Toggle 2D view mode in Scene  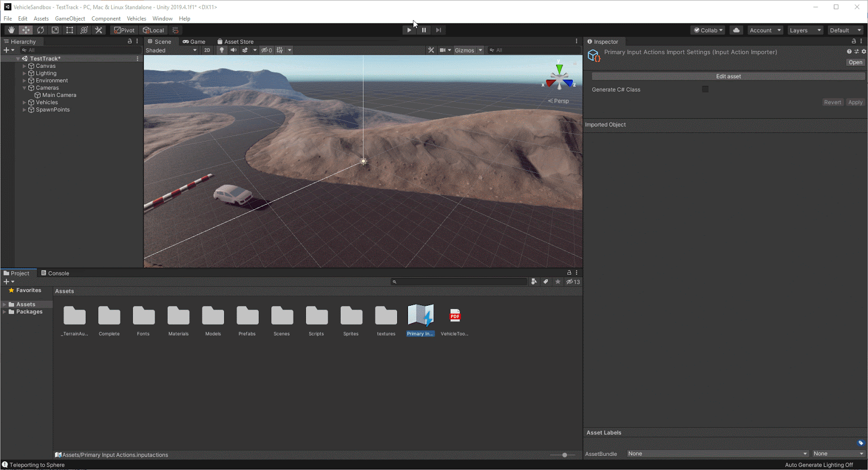tap(207, 50)
